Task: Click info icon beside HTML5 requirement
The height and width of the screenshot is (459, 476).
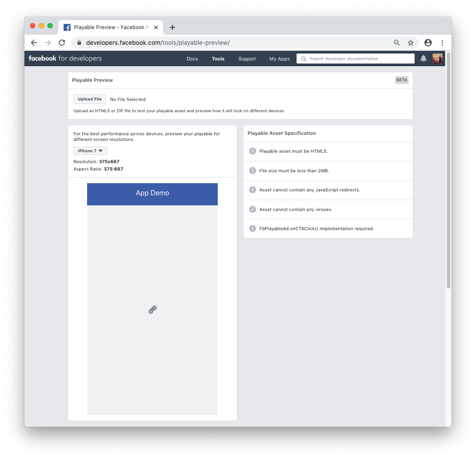Action: point(252,151)
